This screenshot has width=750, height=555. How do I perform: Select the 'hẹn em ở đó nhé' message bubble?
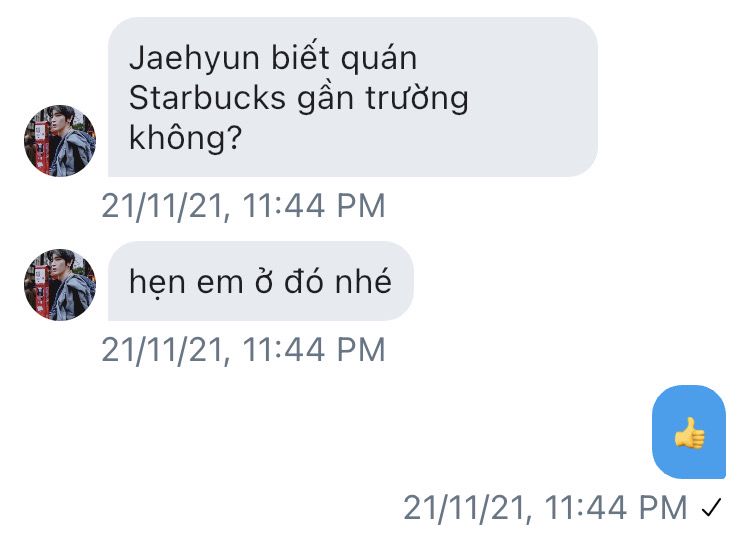pos(261,281)
